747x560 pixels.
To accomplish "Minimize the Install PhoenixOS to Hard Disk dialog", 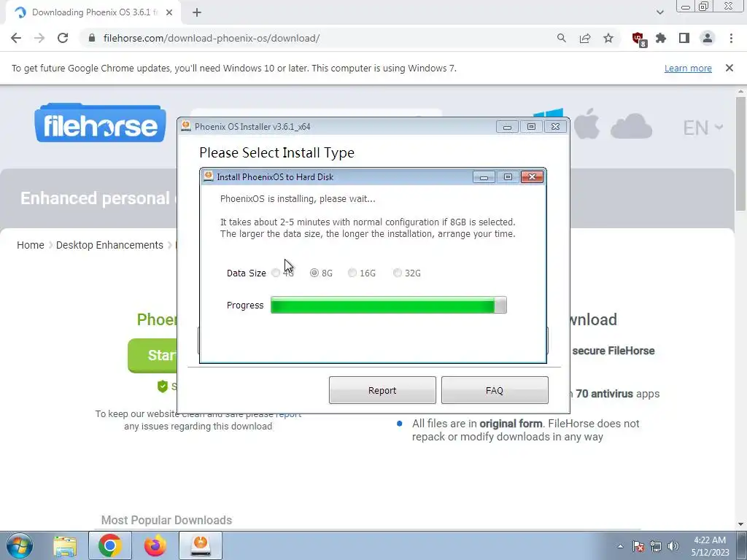I will pos(484,176).
